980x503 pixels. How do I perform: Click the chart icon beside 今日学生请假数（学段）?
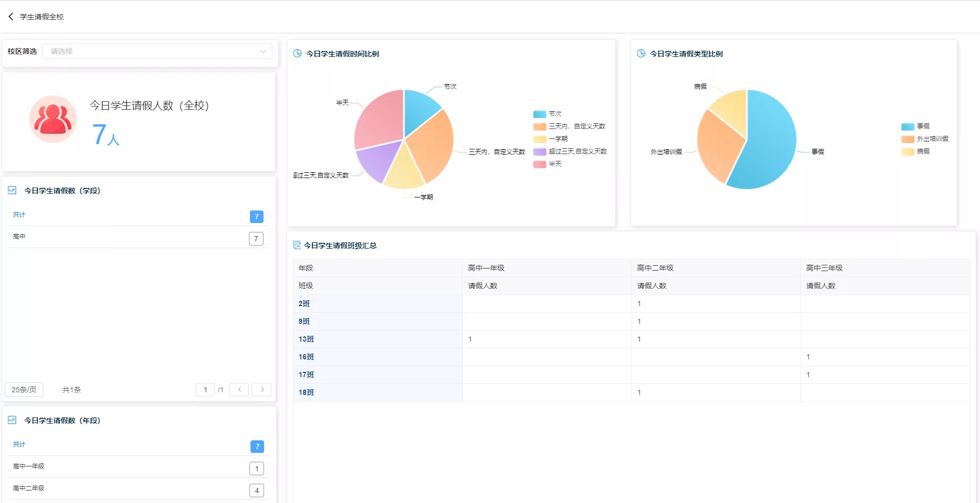12,190
